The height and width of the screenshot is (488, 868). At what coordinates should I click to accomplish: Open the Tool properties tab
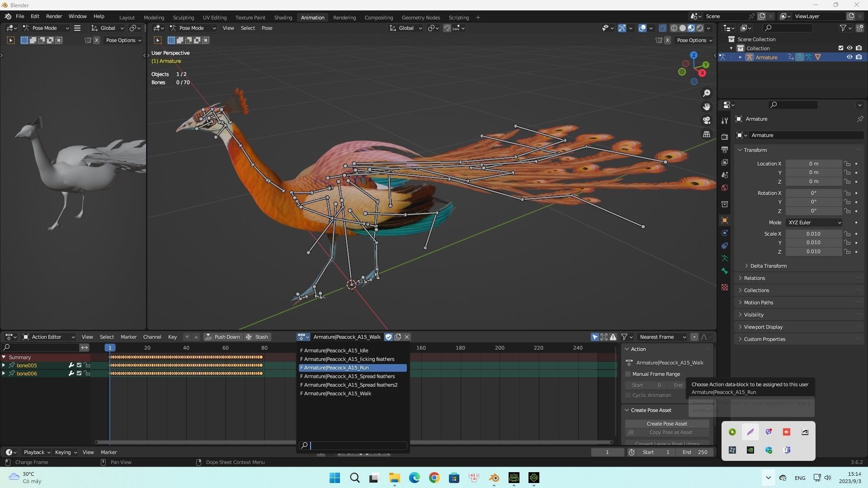click(x=725, y=121)
